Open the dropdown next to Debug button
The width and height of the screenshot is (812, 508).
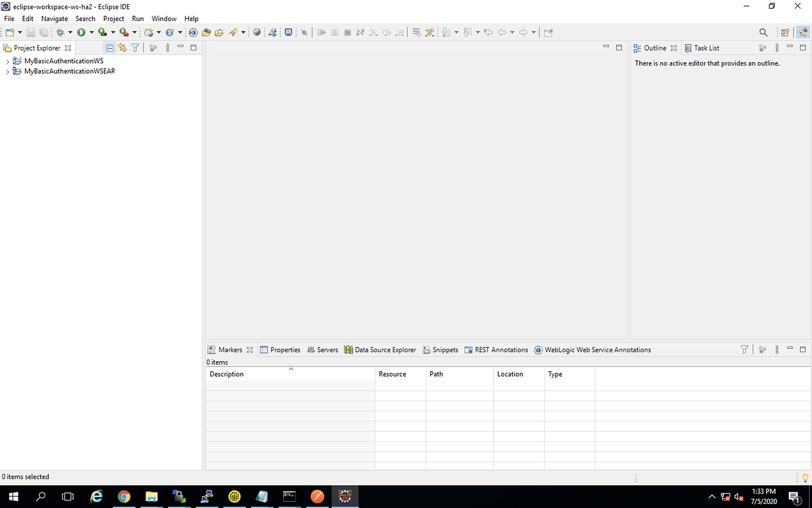[70, 33]
